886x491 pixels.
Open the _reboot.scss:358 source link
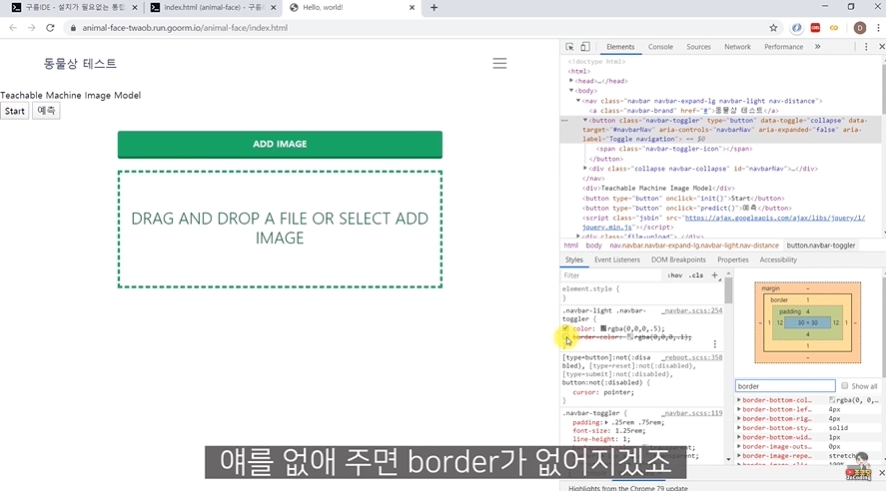click(x=692, y=358)
